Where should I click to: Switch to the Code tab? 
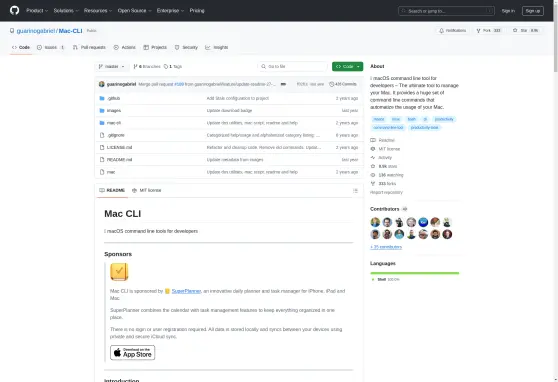pos(21,47)
